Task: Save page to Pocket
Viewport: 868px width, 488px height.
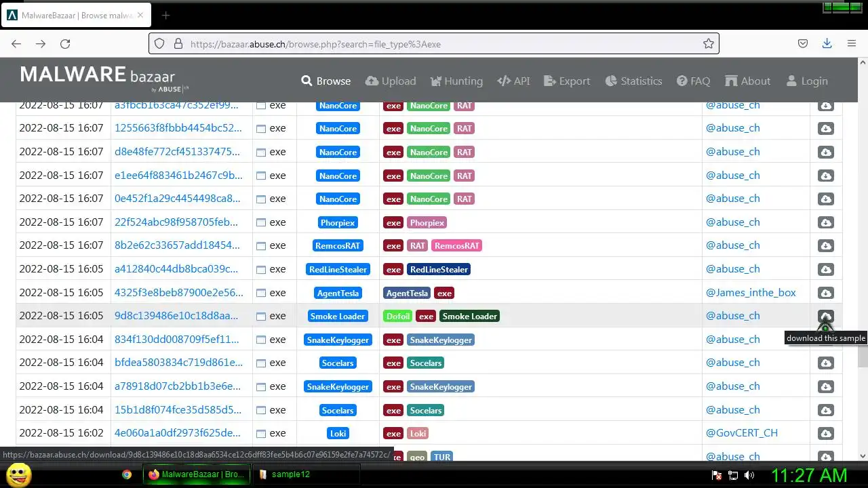Action: point(803,43)
